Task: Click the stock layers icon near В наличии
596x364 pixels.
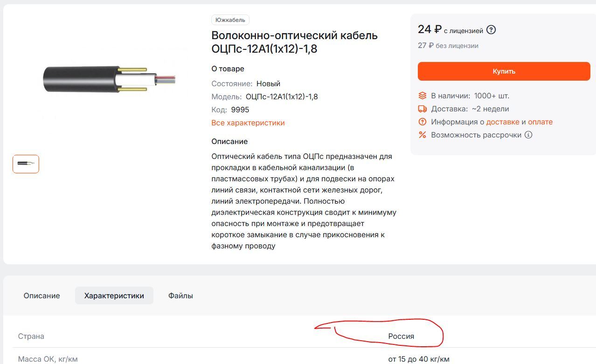Action: point(423,96)
